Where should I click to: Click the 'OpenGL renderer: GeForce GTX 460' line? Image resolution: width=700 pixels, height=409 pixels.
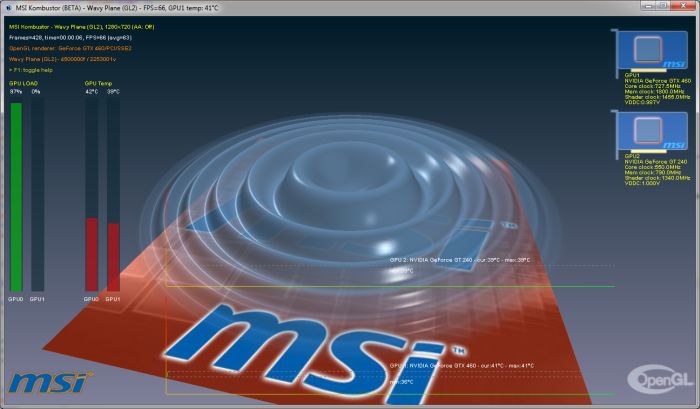tap(70, 48)
